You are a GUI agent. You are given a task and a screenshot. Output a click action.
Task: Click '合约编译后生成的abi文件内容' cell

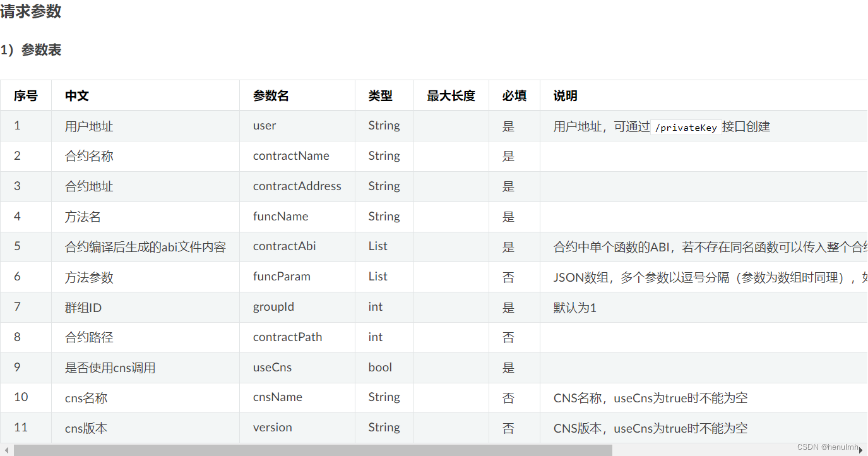(145, 247)
